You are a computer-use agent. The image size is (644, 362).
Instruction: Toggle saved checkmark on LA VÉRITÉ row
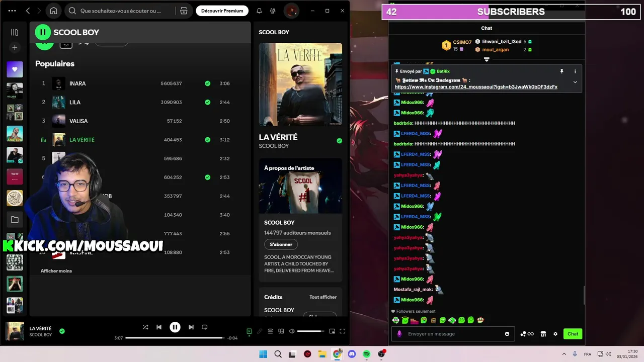(x=207, y=140)
